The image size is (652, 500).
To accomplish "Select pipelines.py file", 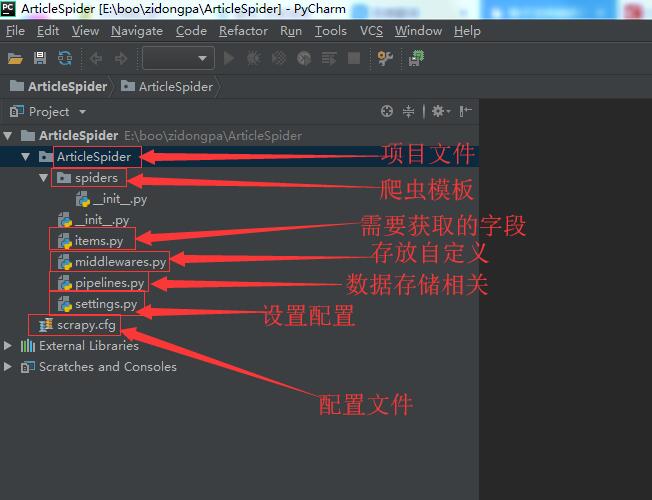I will coord(101,283).
